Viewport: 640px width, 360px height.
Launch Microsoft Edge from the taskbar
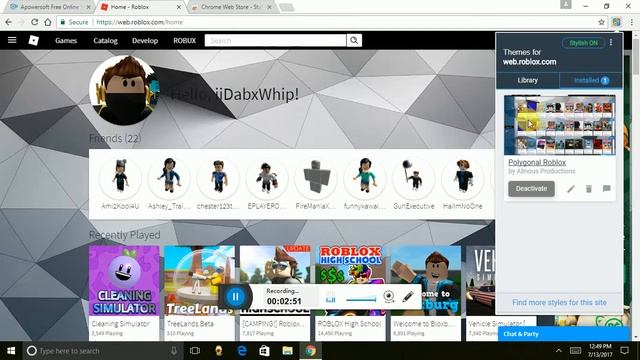(242, 351)
